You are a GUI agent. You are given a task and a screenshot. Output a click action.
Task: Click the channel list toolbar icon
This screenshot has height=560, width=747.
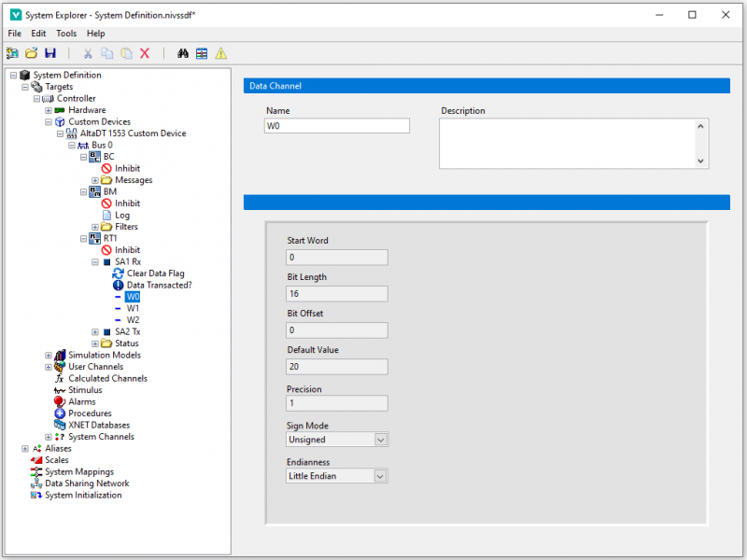[x=202, y=53]
